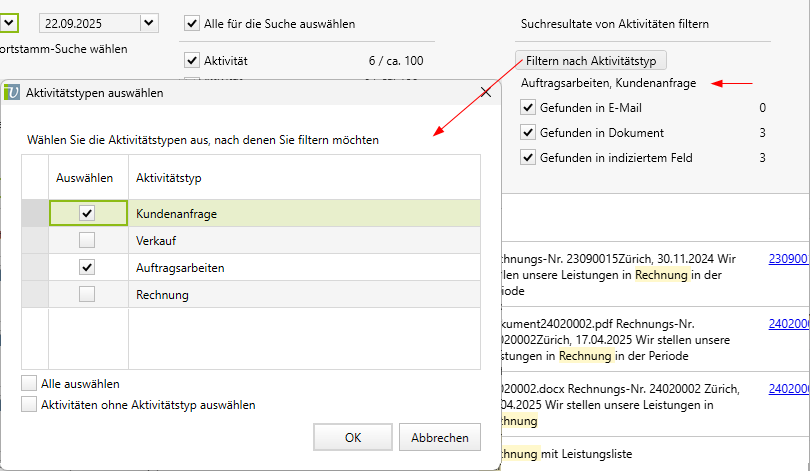This screenshot has width=810, height=471.
Task: Click into the 22.09.2025 date field
Action: pyautogui.click(x=87, y=22)
